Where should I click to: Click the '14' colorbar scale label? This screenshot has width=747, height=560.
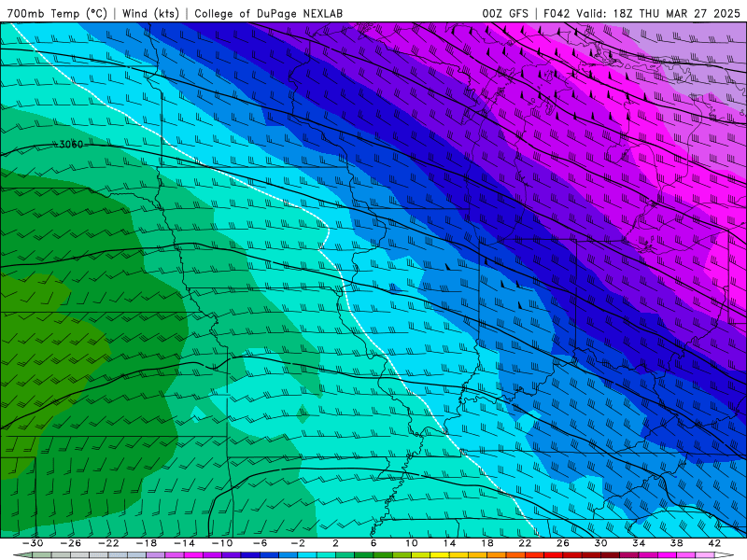tap(449, 543)
